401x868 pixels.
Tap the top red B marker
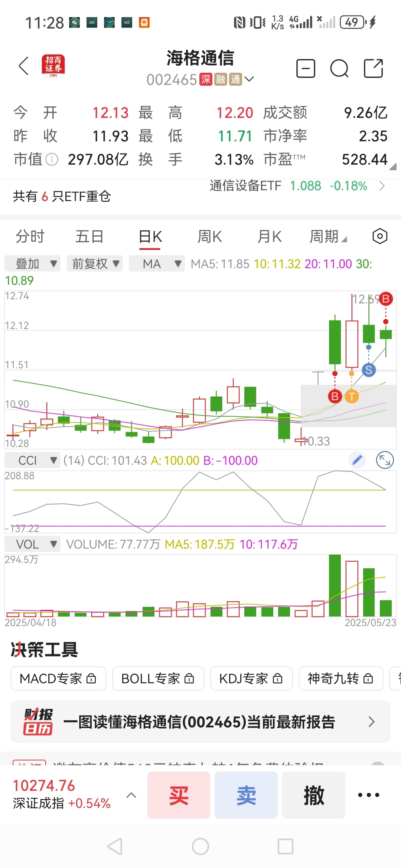(386, 299)
